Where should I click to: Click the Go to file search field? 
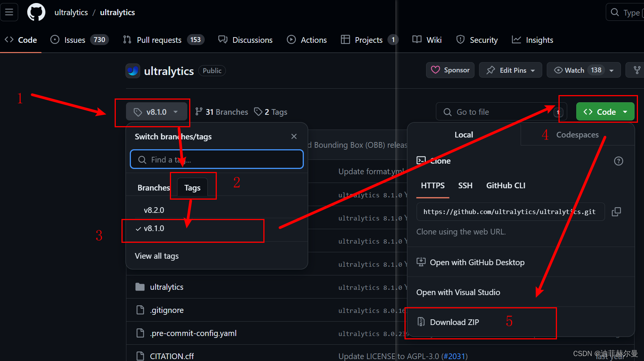(x=501, y=112)
